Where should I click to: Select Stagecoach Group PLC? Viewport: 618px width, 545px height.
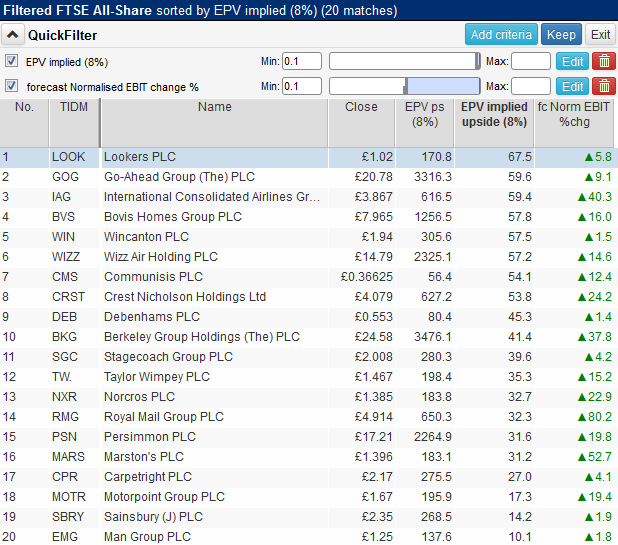pyautogui.click(x=307, y=357)
